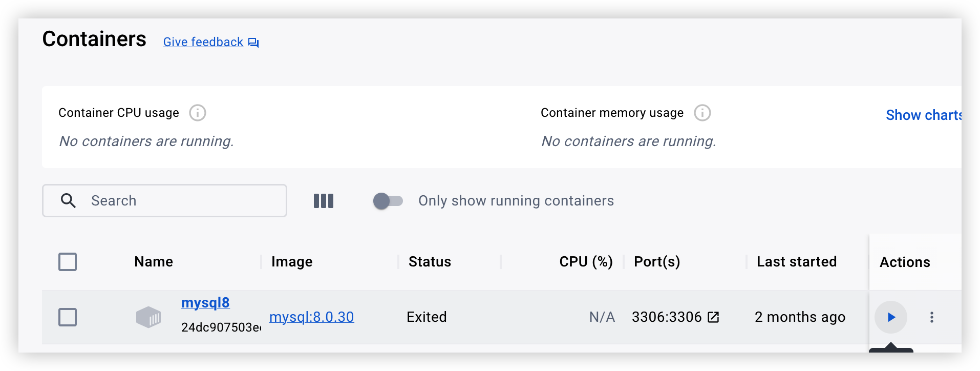Click Show charts button
The image size is (980, 371).
point(923,115)
